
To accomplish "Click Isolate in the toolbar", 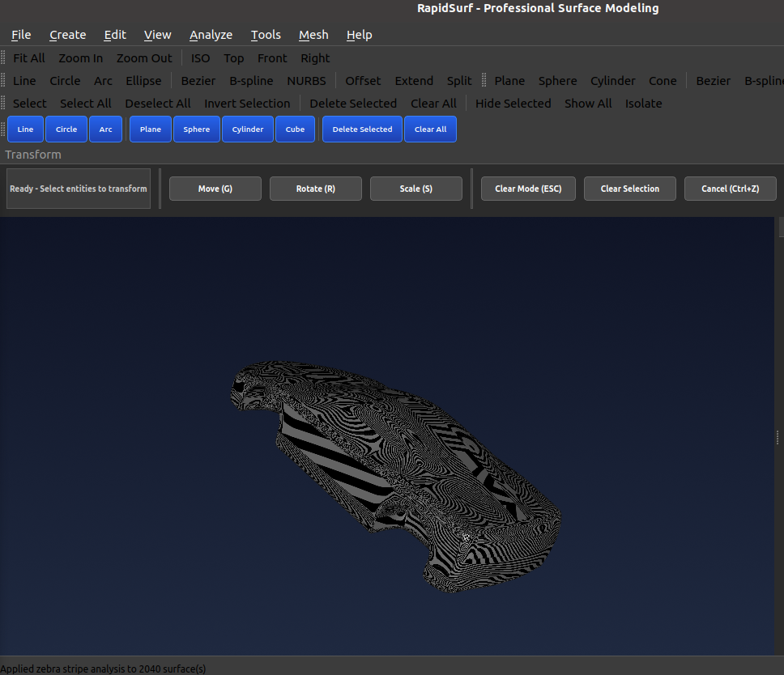I will pos(643,104).
